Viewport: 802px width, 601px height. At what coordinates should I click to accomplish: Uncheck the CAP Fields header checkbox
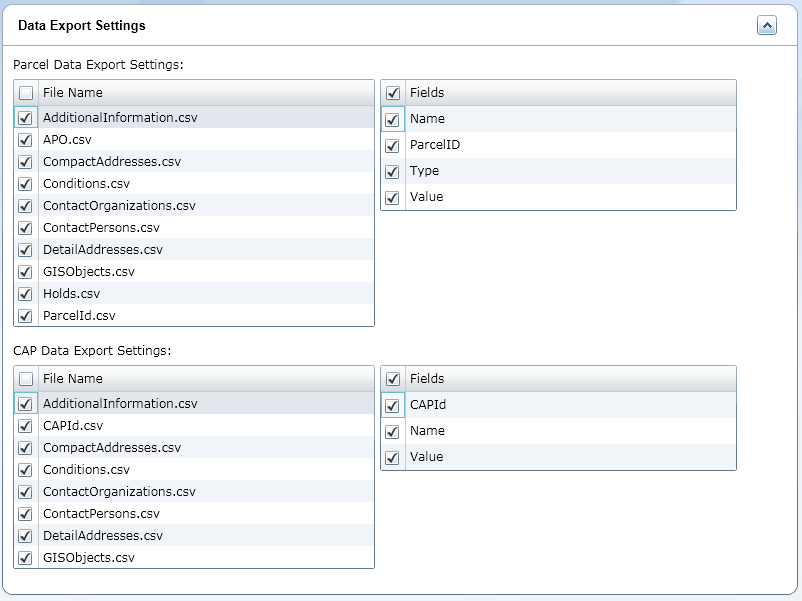pyautogui.click(x=393, y=379)
